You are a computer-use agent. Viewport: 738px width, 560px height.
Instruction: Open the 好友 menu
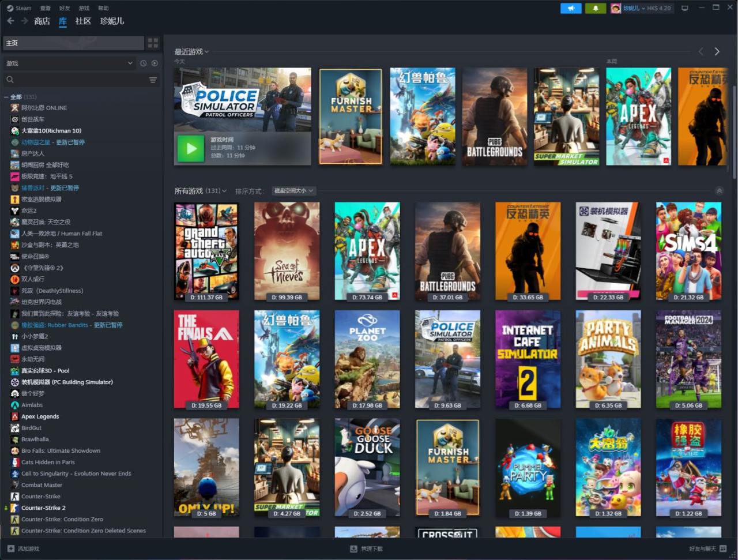(x=65, y=8)
